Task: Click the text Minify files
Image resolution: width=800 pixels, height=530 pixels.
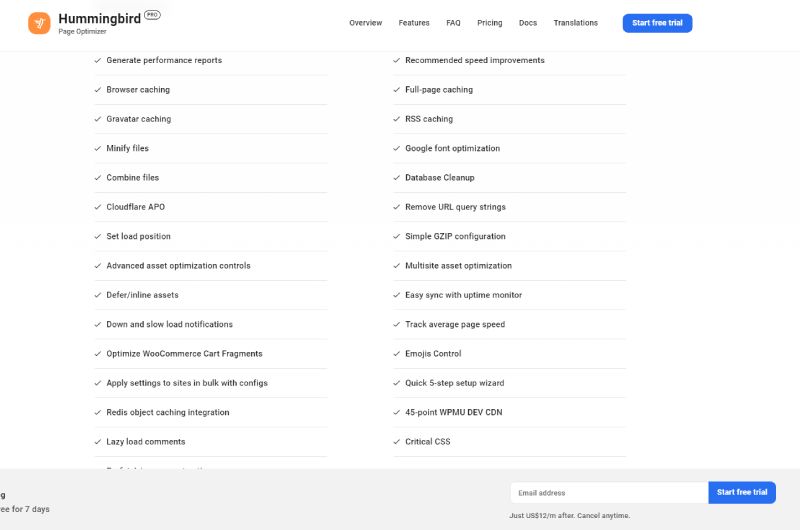Action: [128, 148]
